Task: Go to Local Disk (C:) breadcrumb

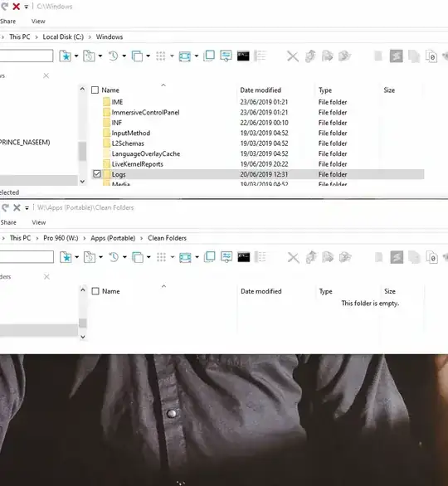Action: coord(63,36)
